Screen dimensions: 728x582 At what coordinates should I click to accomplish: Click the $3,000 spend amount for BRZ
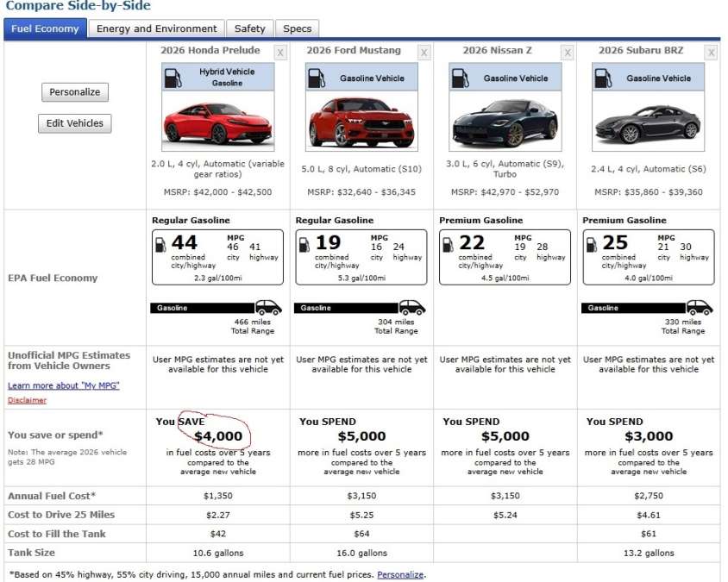pos(649,435)
